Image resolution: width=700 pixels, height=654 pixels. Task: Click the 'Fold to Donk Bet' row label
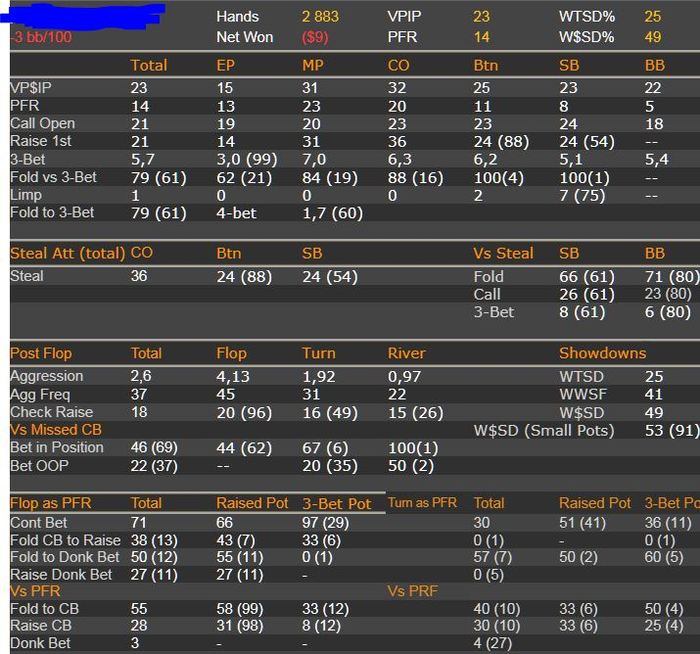(65, 557)
